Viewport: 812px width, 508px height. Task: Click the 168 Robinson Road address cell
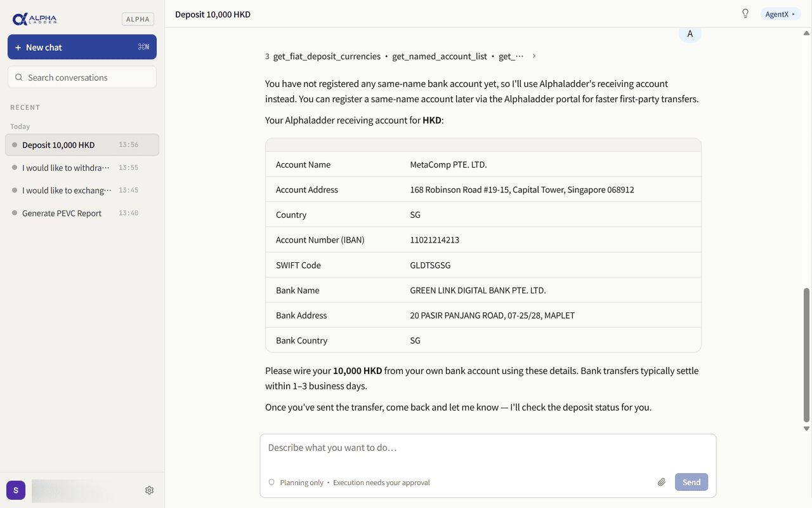click(x=522, y=190)
